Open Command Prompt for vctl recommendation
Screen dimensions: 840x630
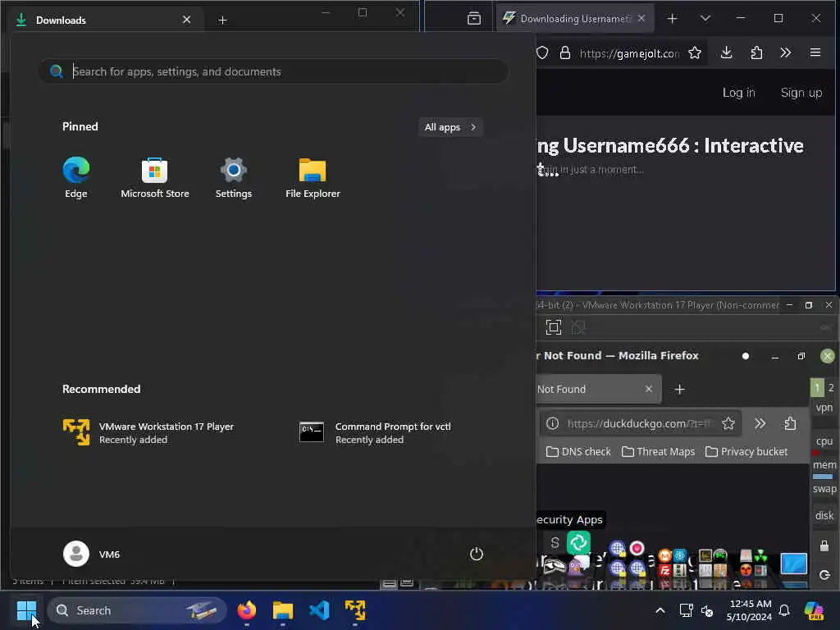coord(376,433)
